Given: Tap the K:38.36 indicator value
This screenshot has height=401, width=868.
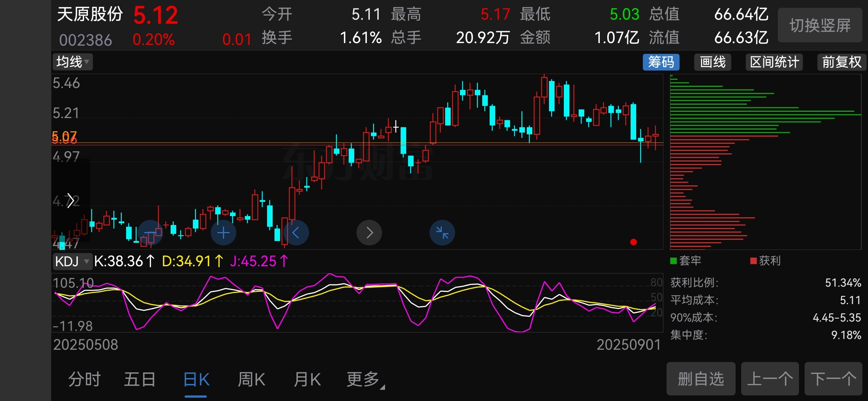Looking at the screenshot, I should (124, 261).
